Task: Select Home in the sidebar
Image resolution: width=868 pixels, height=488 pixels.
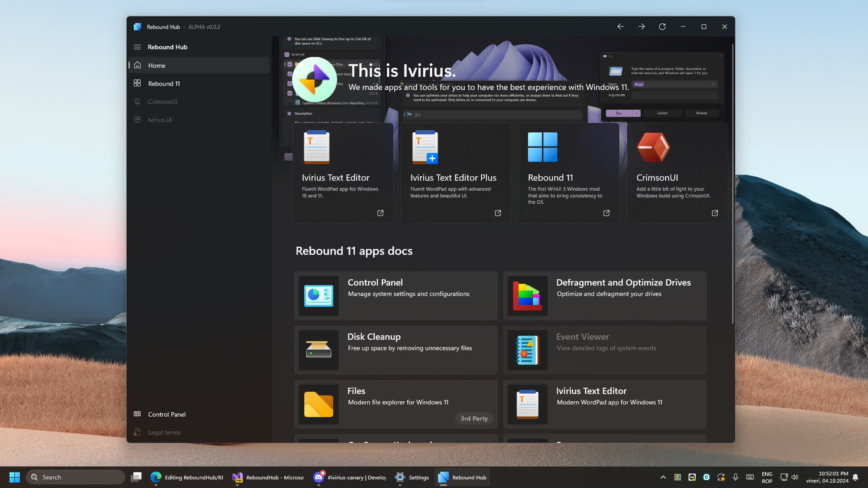Action: pos(156,66)
